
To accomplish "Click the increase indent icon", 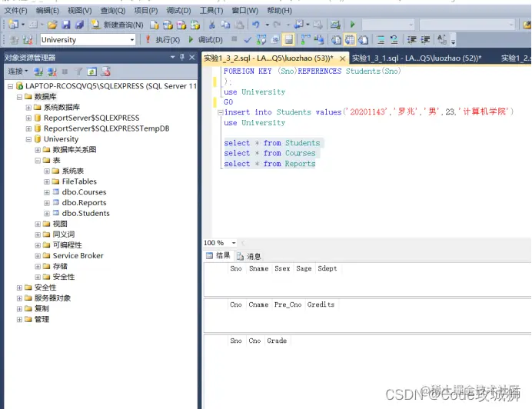I will pyautogui.click(x=425, y=40).
